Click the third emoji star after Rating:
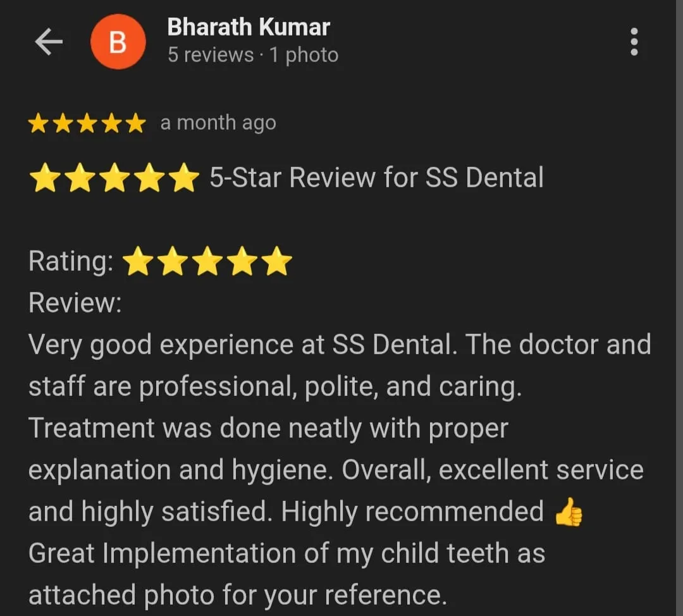The height and width of the screenshot is (616, 683). 208,261
